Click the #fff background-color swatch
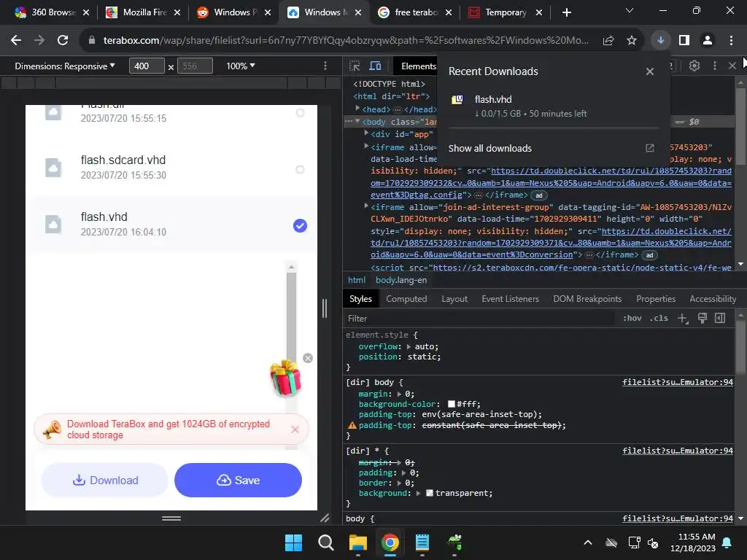The width and height of the screenshot is (747, 560). (x=451, y=404)
